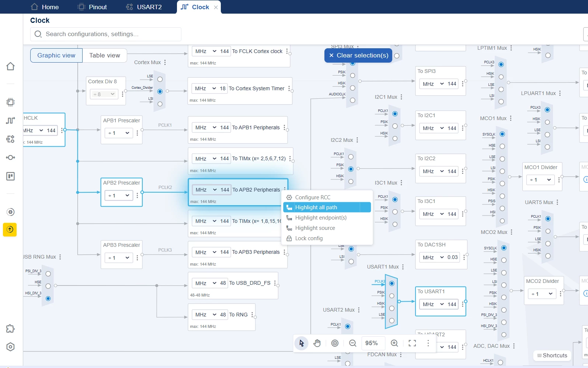Open the MCO1 Mux kebab menu
The width and height of the screenshot is (588, 368).
point(511,118)
